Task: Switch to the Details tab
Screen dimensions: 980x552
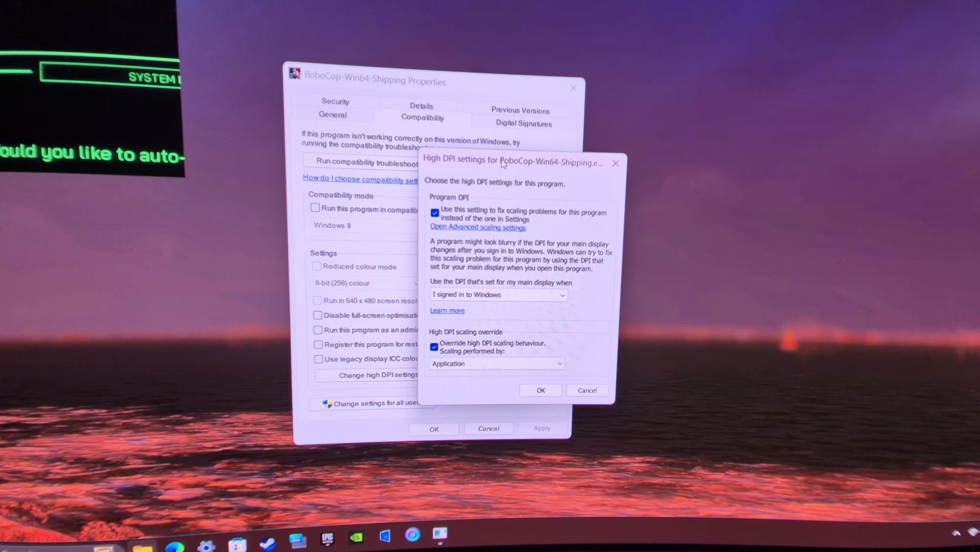Action: [x=421, y=106]
